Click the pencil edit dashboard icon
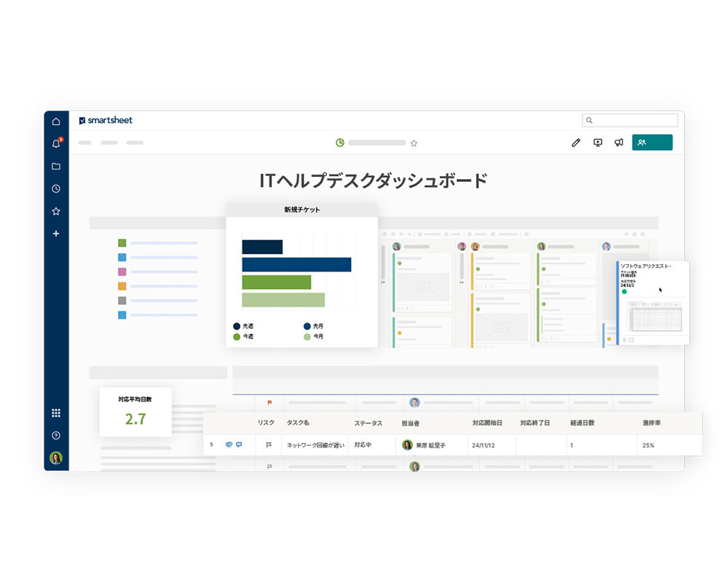 (x=576, y=143)
